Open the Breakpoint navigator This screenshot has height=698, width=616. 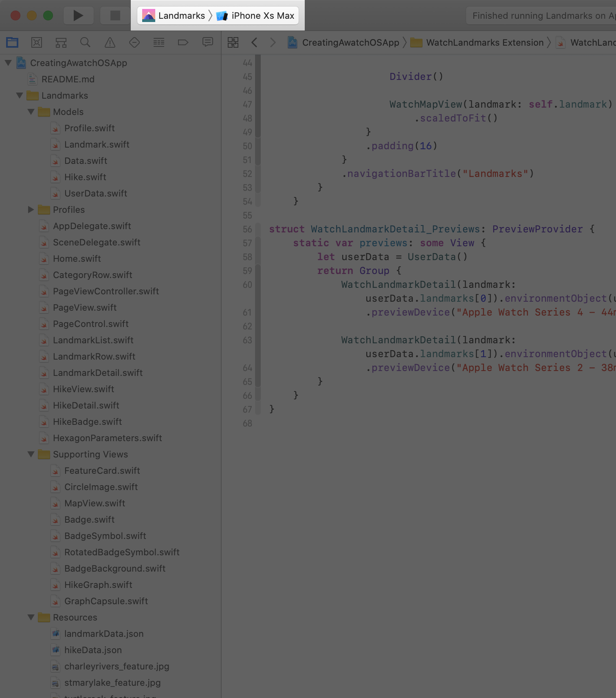183,42
